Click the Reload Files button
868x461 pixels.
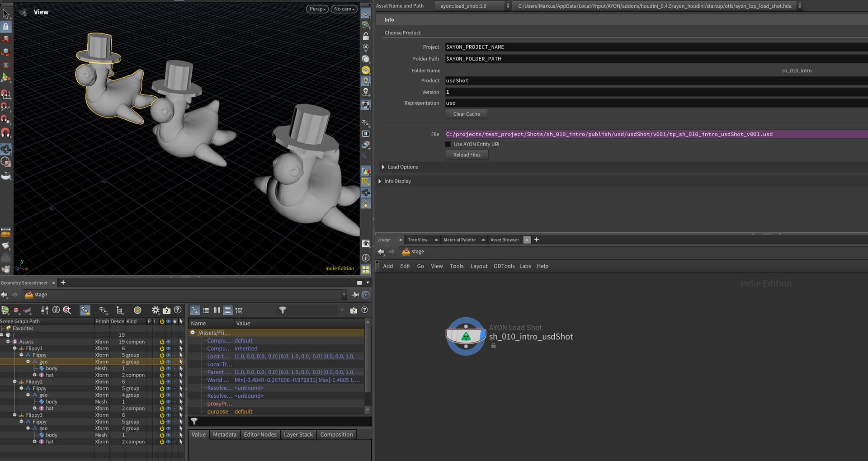point(467,155)
